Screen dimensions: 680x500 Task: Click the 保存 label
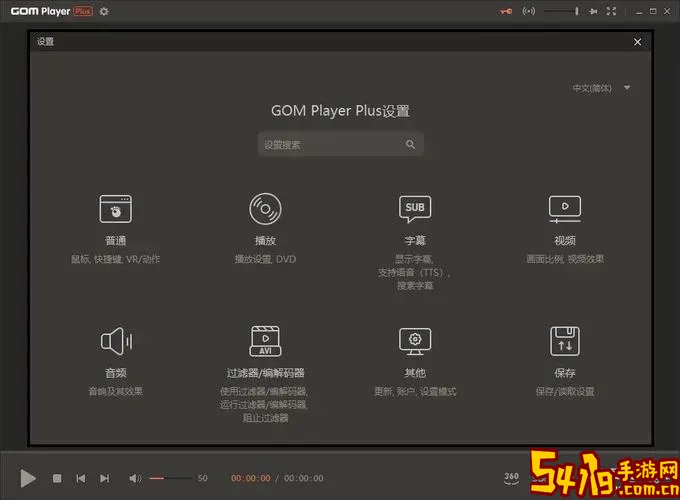(565, 373)
